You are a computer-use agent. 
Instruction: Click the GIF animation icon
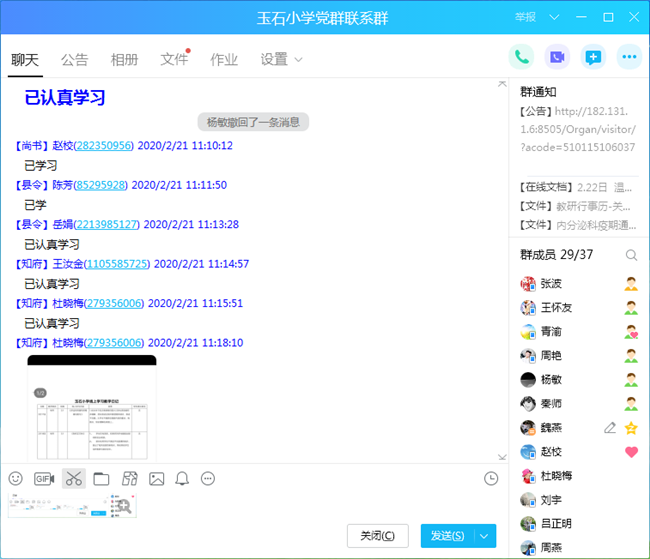pyautogui.click(x=44, y=479)
